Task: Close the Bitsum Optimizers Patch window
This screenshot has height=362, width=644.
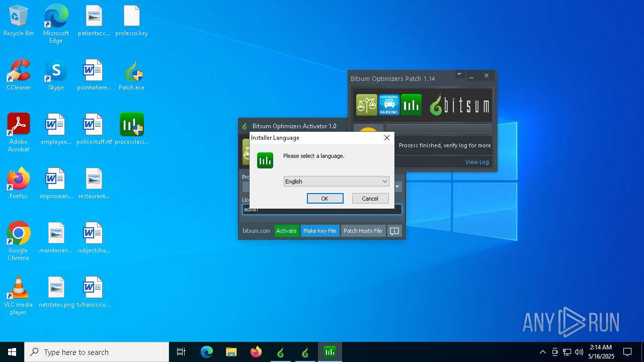Action: [x=486, y=75]
